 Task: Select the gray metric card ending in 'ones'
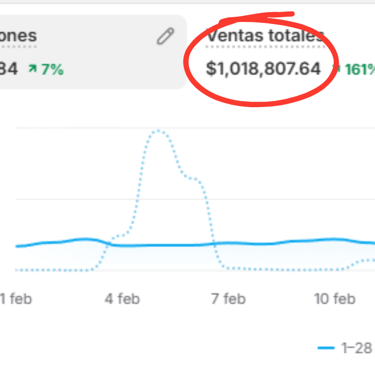(x=92, y=52)
